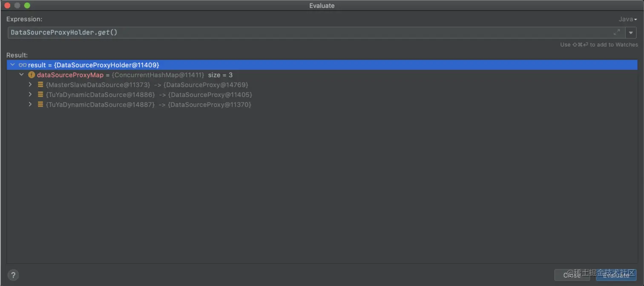
Task: Click the glasses watch icon beside result
Action: coord(23,65)
